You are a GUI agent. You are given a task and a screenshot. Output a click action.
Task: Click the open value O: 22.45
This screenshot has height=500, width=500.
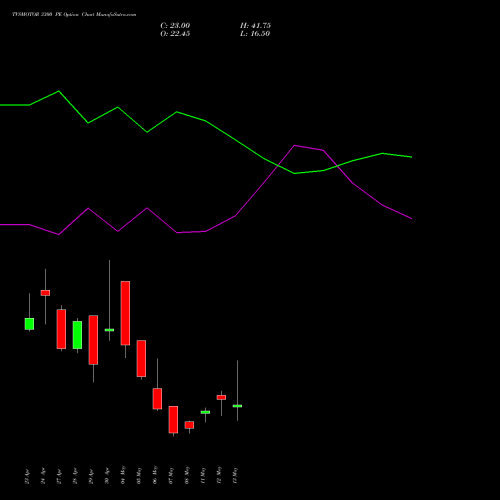pyautogui.click(x=175, y=34)
